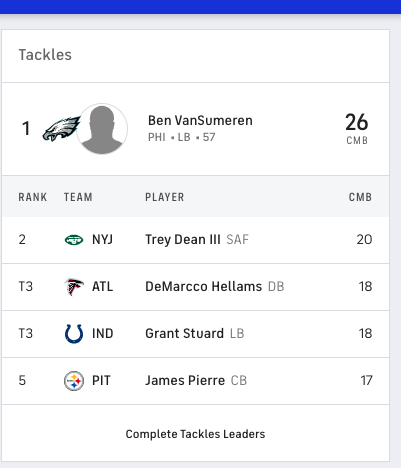Click the NYJ team abbreviation
This screenshot has width=401, height=468.
102,240
